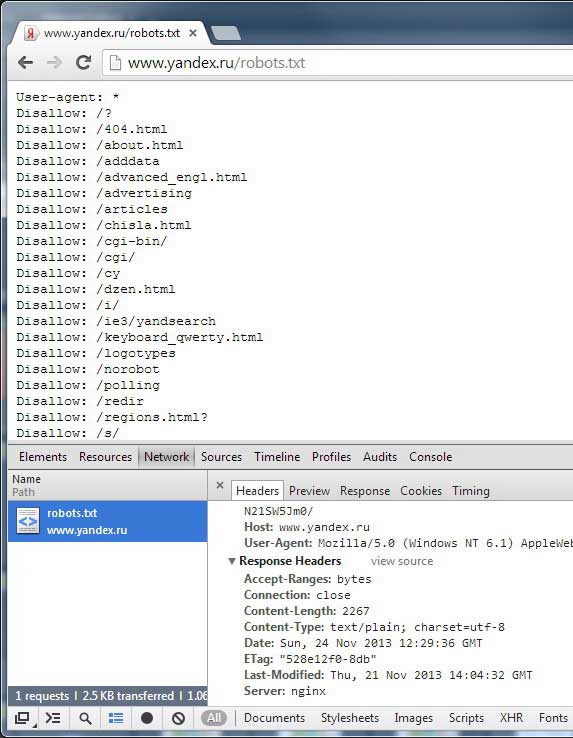Click the 'Disallow: /404.html' line
Screen dimensions: 573x738
point(91,129)
